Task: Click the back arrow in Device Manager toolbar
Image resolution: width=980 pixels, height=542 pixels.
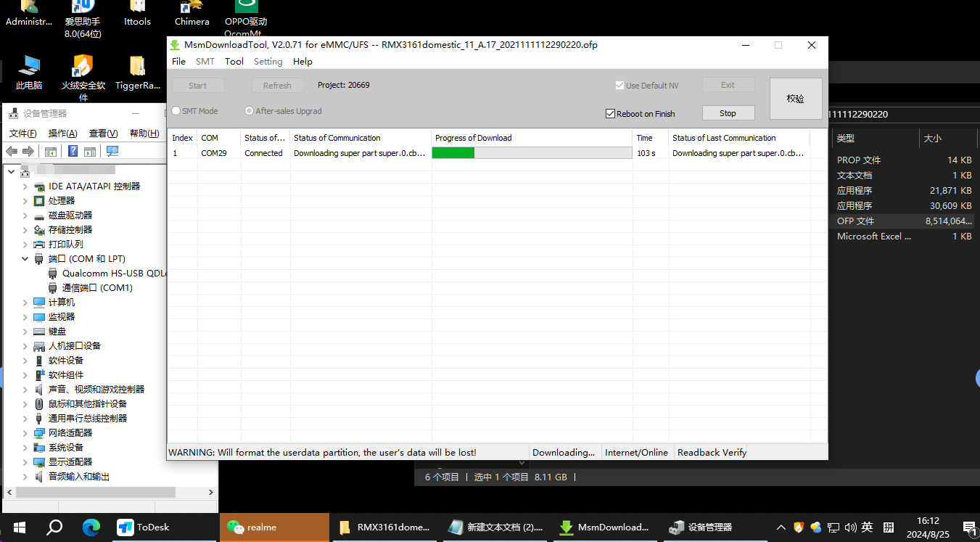Action: (x=12, y=152)
